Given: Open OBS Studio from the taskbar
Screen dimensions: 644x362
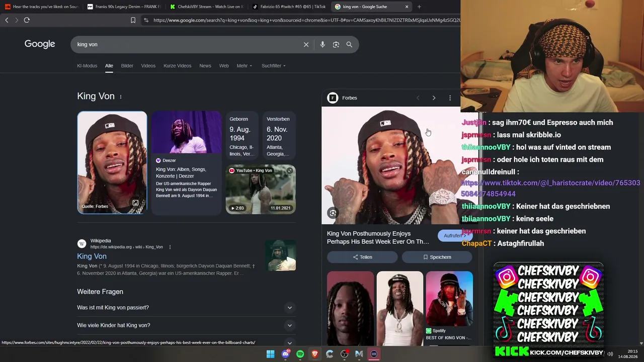Looking at the screenshot, I should click(344, 354).
